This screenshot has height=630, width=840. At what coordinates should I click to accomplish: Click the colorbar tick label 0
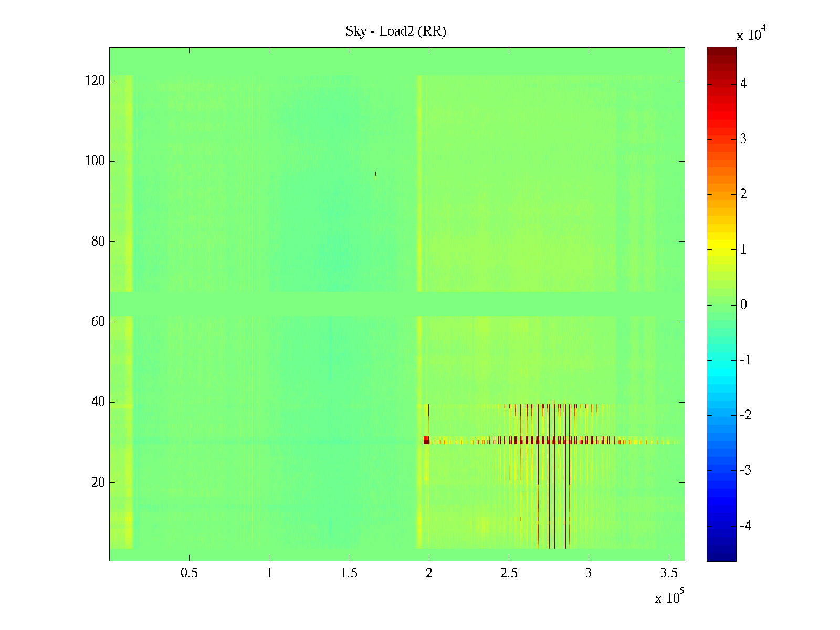[x=743, y=305]
